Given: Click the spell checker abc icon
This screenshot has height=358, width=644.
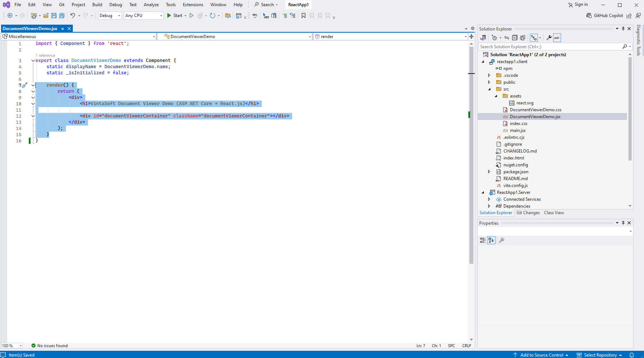Looking at the screenshot, I should tap(255, 16).
